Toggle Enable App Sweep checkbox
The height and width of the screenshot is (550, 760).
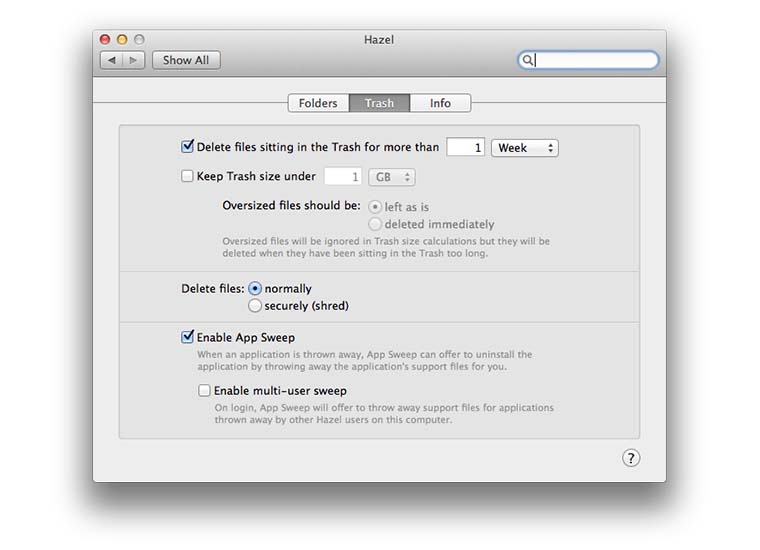click(x=187, y=337)
